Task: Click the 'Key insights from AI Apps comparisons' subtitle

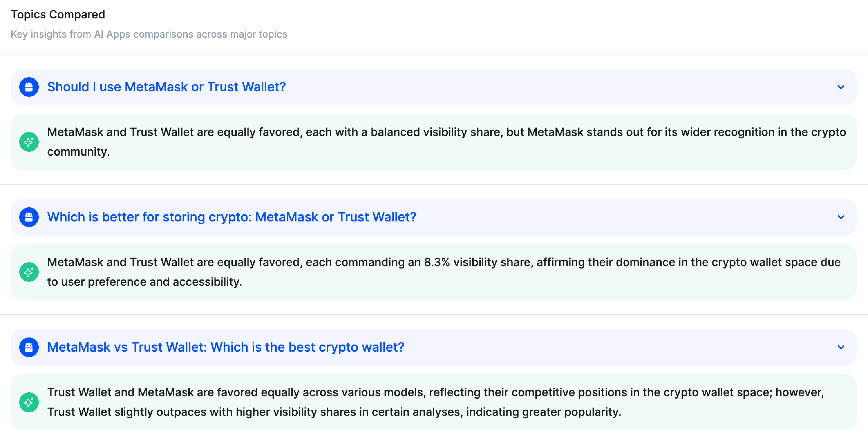Action: click(x=149, y=34)
